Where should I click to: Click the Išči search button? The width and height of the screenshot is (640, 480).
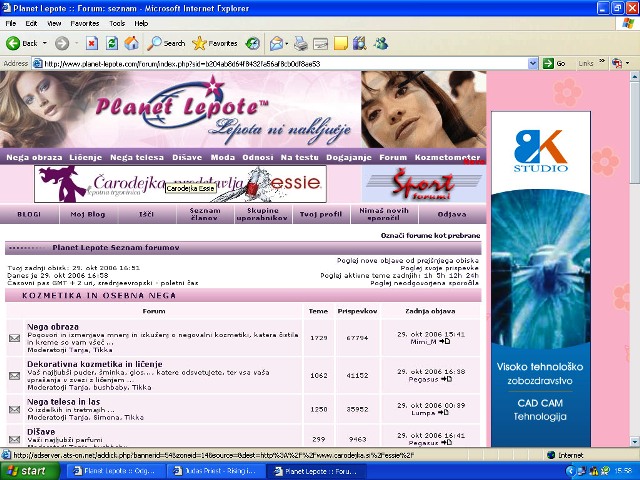click(146, 214)
